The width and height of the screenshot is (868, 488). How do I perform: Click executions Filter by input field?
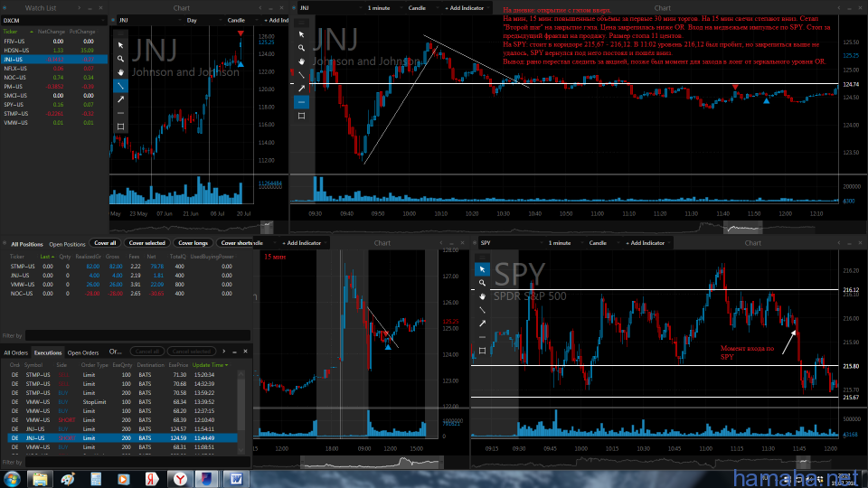(x=137, y=463)
